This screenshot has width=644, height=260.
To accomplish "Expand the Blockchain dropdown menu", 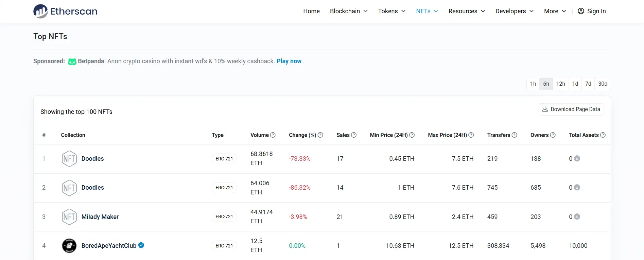I will pyautogui.click(x=349, y=11).
